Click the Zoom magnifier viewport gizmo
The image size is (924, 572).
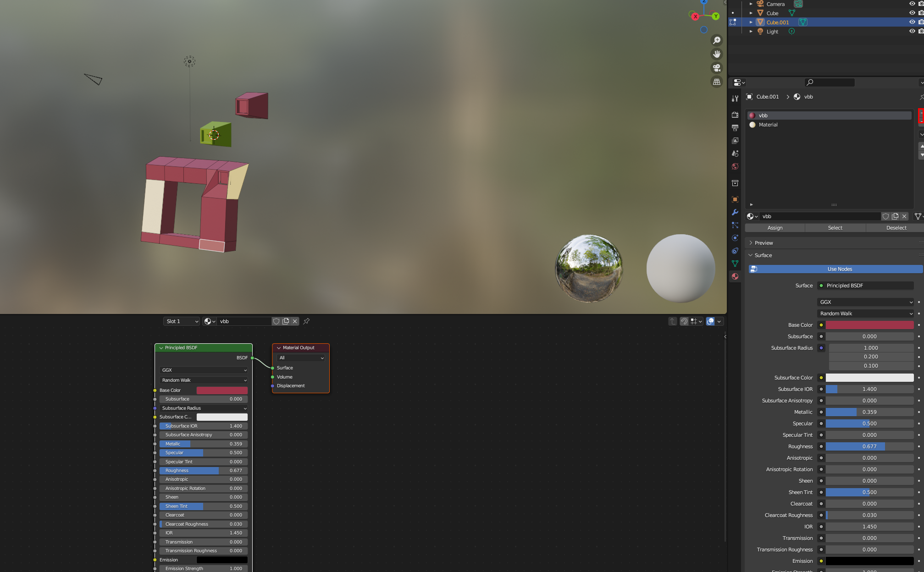pyautogui.click(x=716, y=40)
